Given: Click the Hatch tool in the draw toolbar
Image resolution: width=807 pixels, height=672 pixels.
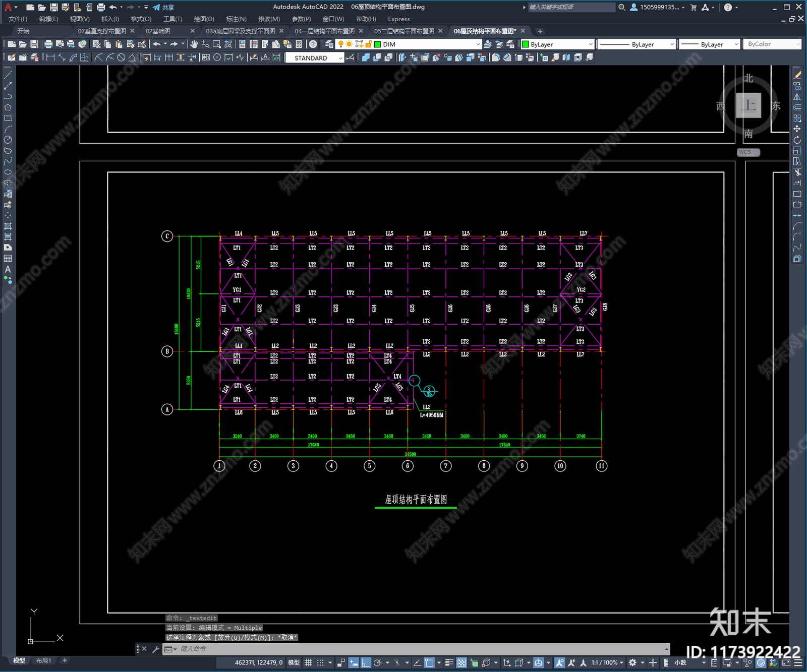Looking at the screenshot, I should click(x=8, y=226).
